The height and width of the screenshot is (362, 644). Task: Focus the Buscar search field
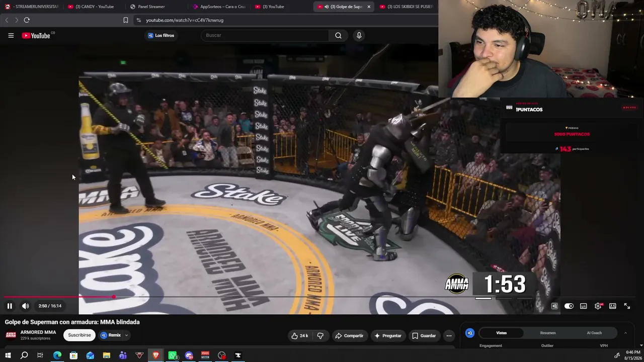tap(265, 35)
